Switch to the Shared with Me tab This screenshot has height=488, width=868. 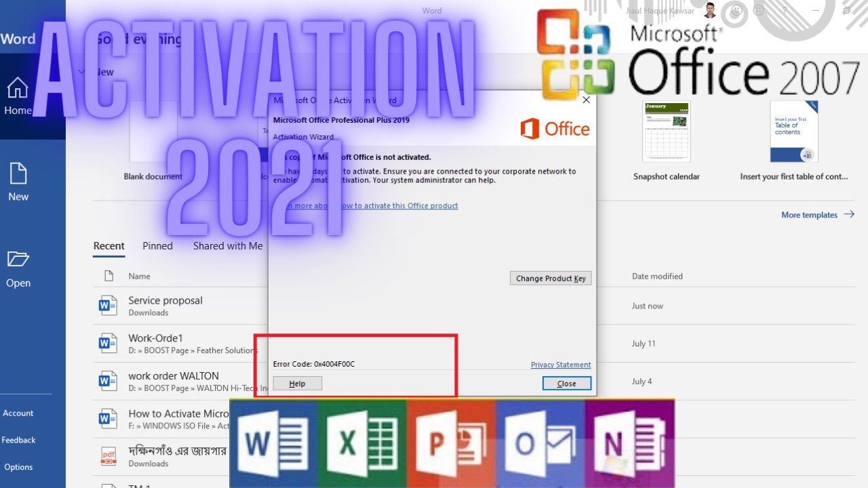228,246
